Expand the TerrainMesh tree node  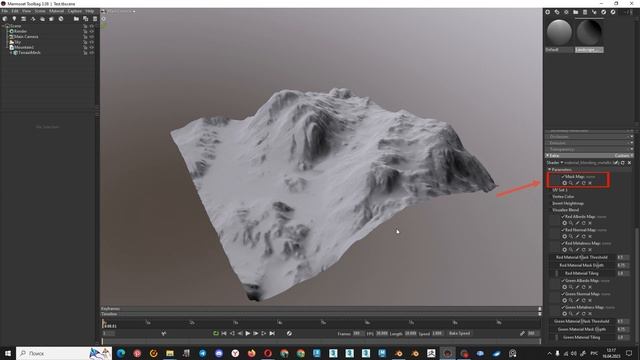(11, 53)
